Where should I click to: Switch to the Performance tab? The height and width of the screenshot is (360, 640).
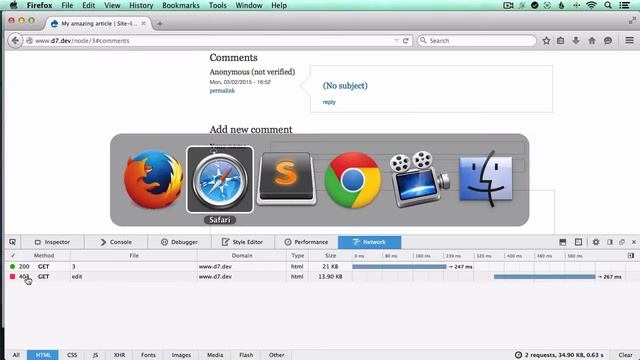(x=306, y=242)
